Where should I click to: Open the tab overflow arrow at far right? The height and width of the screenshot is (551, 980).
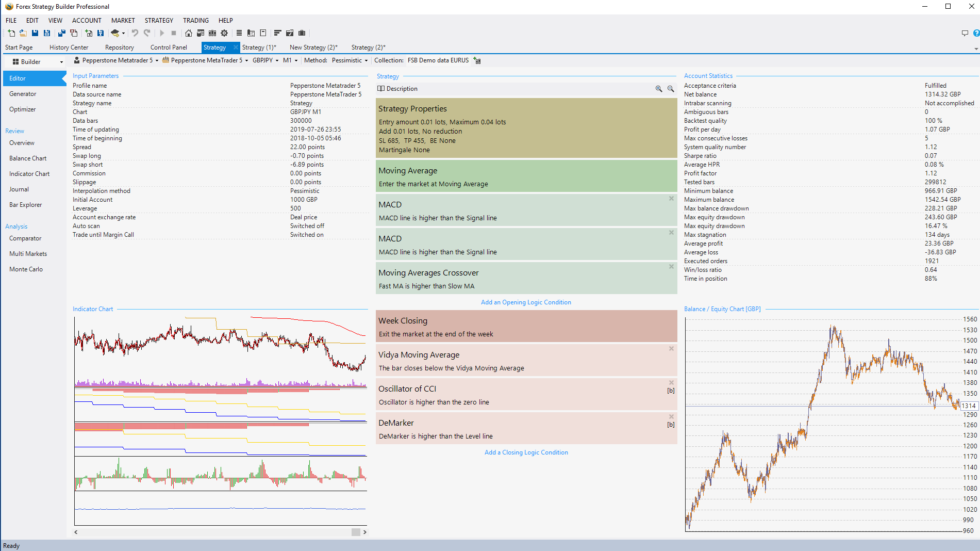[x=976, y=48]
